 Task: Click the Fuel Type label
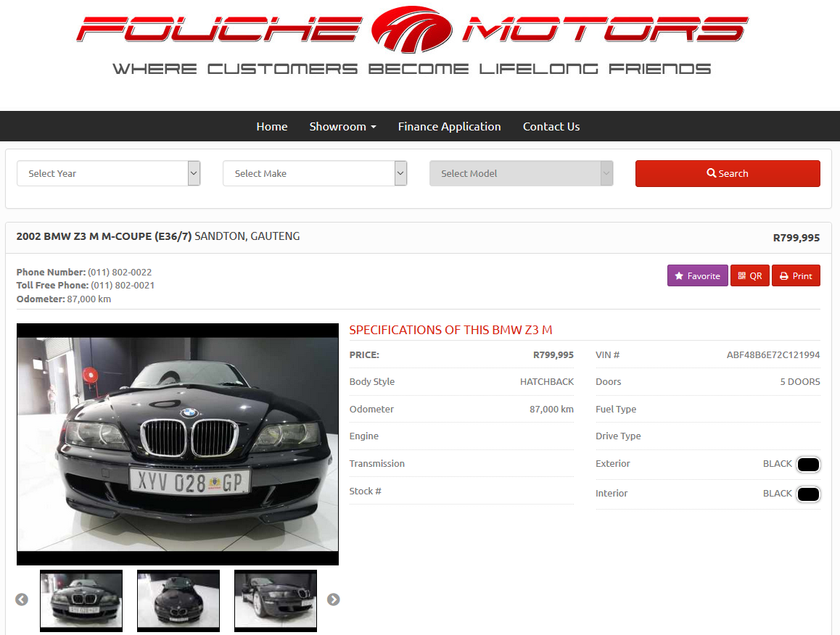[x=616, y=409]
